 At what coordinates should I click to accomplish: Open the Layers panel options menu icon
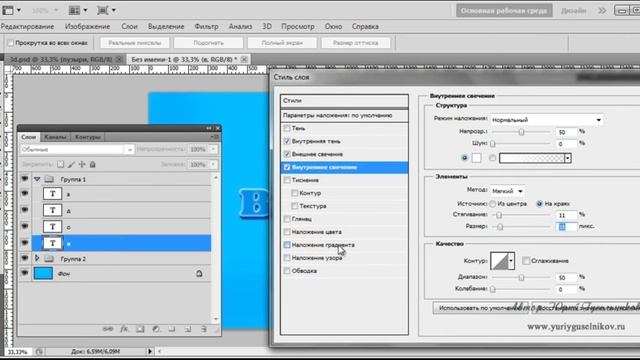215,137
